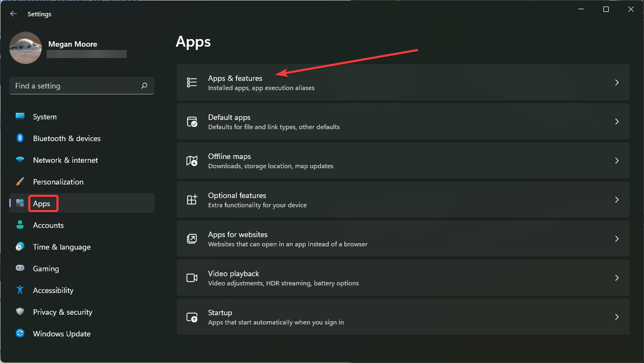The image size is (644, 363).
Task: Select the Apps category label
Action: [x=42, y=203]
